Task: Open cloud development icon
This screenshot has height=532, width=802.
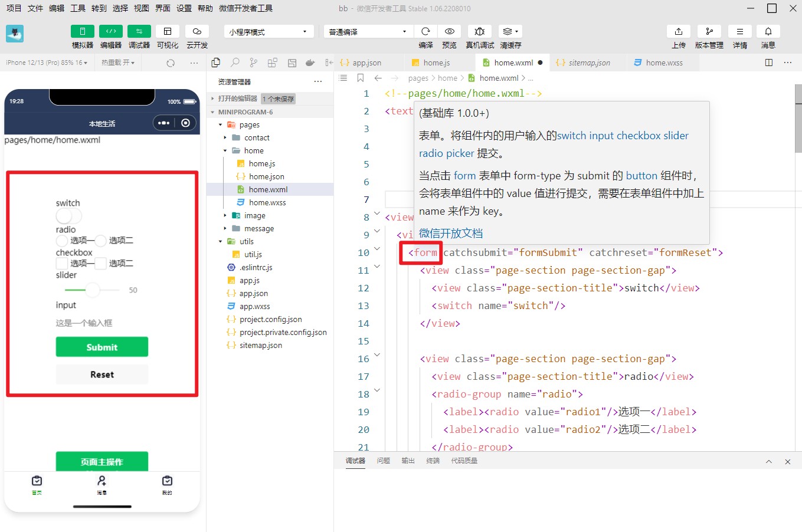Action: [197, 31]
